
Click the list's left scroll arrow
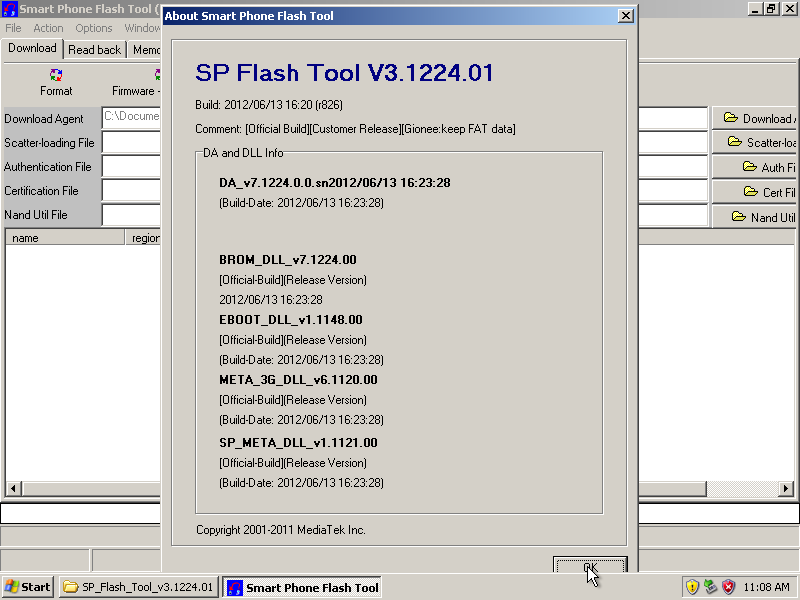click(x=14, y=488)
